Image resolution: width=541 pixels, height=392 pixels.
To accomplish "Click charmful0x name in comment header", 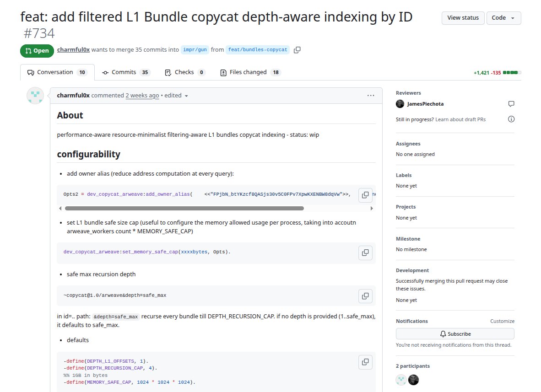I will [73, 96].
